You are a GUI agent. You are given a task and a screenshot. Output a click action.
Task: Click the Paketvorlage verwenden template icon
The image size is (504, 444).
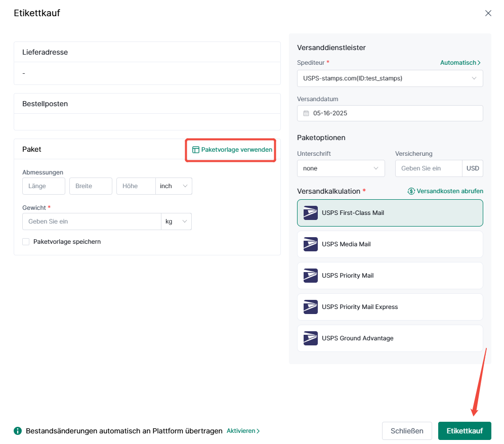(x=195, y=150)
